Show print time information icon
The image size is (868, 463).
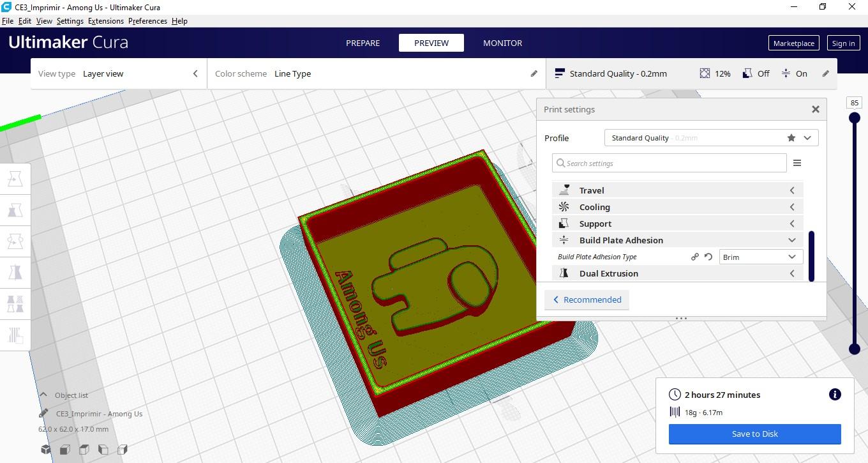click(835, 395)
